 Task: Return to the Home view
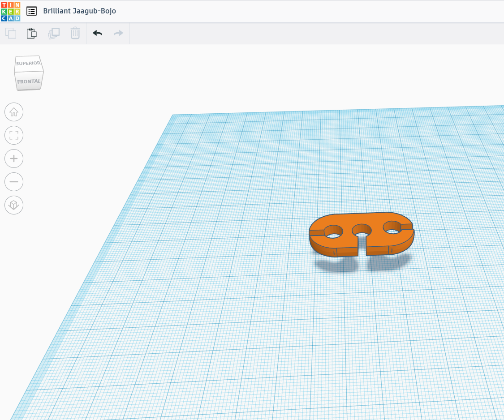click(14, 112)
